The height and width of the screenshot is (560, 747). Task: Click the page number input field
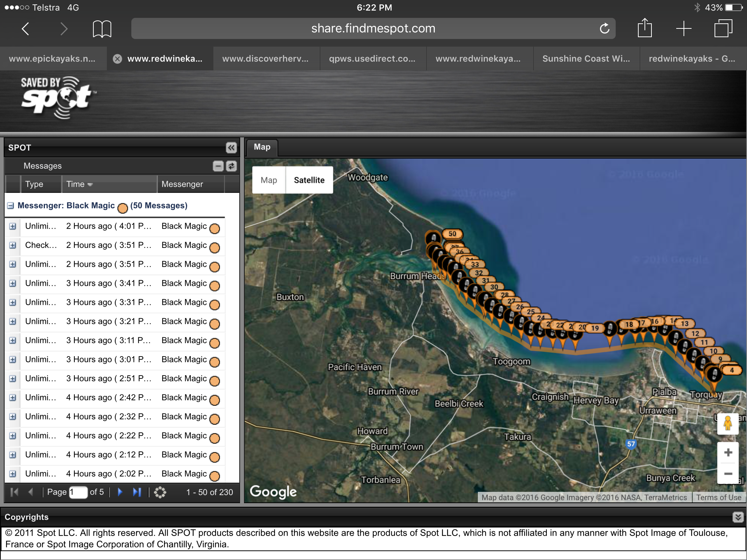tap(78, 492)
